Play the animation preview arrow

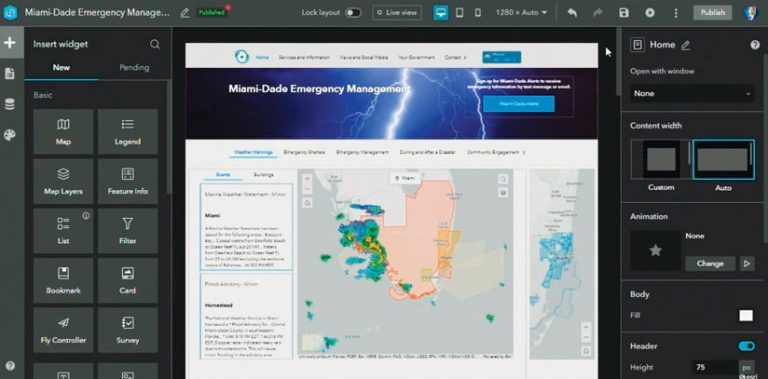[747, 263]
